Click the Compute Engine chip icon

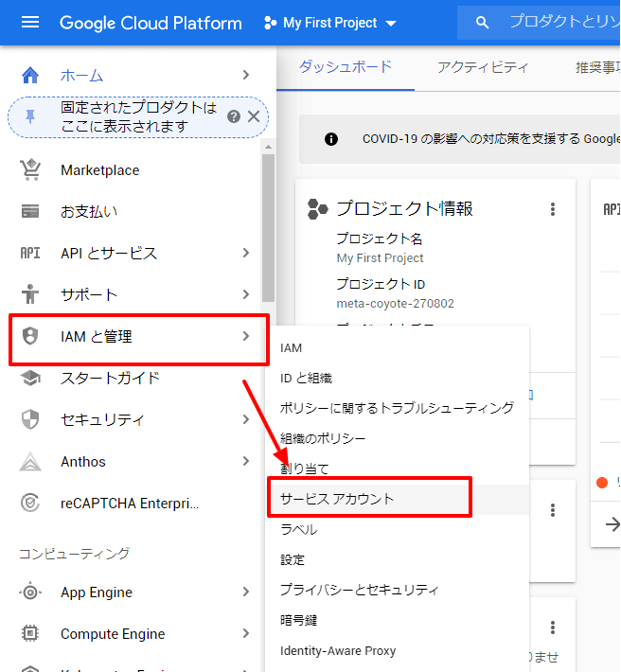pos(30,633)
